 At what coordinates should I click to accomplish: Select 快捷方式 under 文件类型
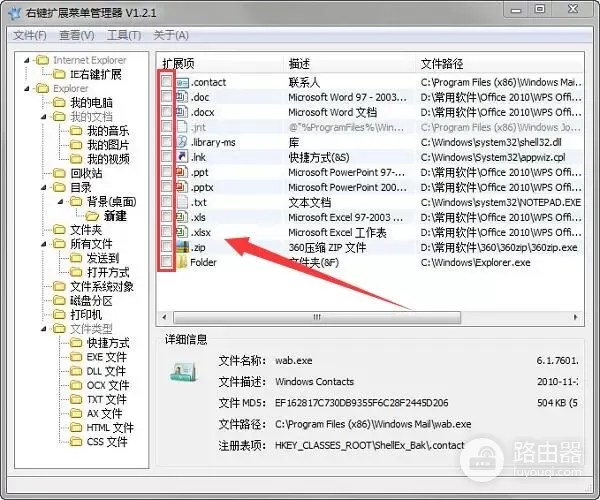(108, 343)
